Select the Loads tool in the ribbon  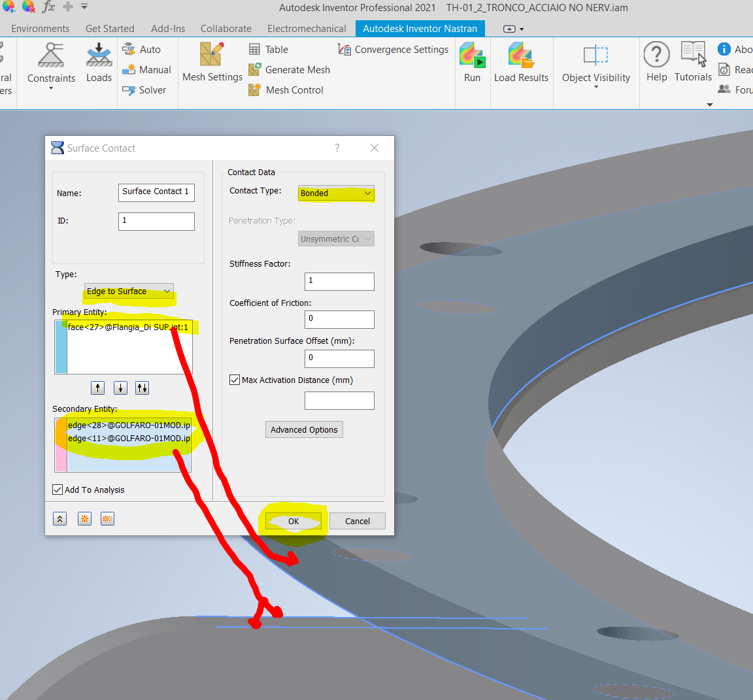tap(99, 62)
